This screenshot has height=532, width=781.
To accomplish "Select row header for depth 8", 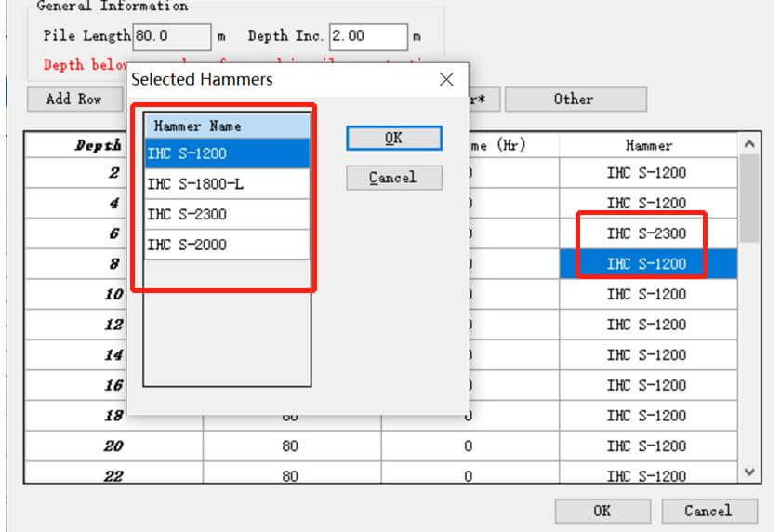I will tap(75, 264).
